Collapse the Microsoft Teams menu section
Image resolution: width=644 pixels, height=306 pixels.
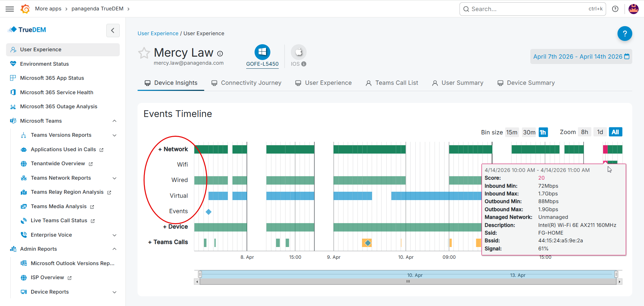[x=114, y=121]
